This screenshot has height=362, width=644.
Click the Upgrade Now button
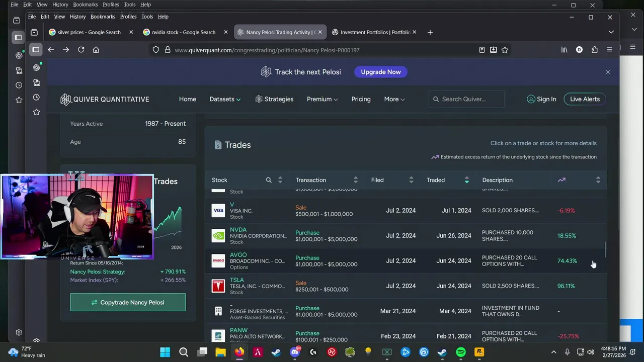[381, 72]
